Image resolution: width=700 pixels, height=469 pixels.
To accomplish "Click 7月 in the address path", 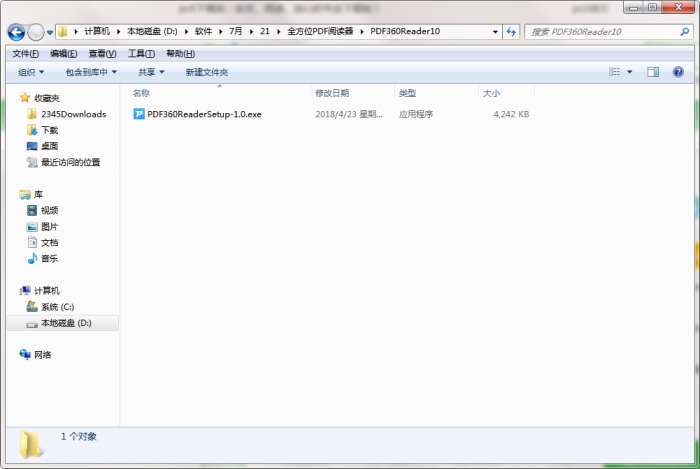I will click(235, 31).
